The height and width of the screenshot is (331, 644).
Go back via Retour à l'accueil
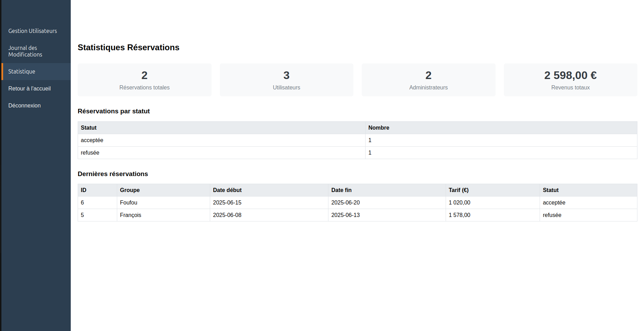coord(29,88)
